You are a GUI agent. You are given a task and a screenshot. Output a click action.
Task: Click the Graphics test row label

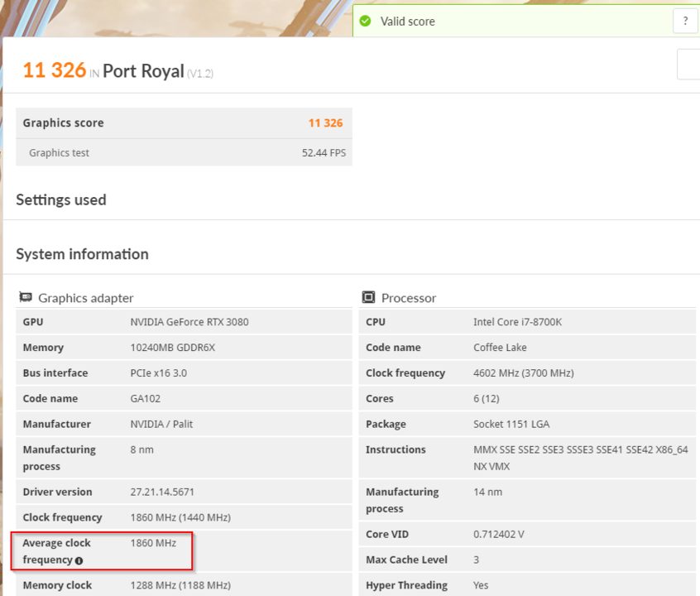coord(59,153)
